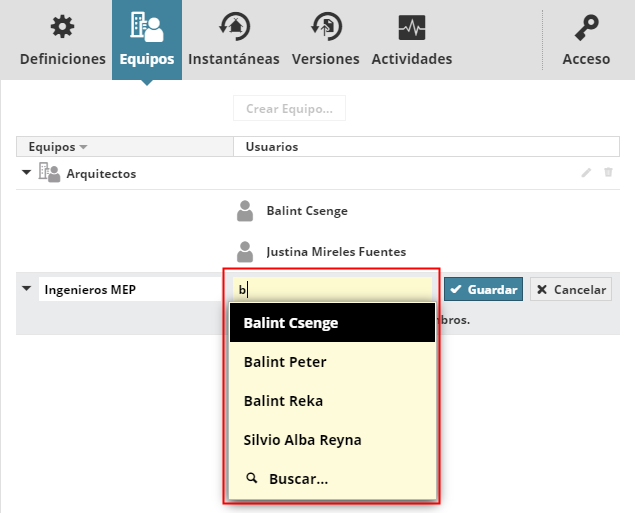Collapse the Arquitectos team row
This screenshot has height=513, width=635.
(26, 173)
